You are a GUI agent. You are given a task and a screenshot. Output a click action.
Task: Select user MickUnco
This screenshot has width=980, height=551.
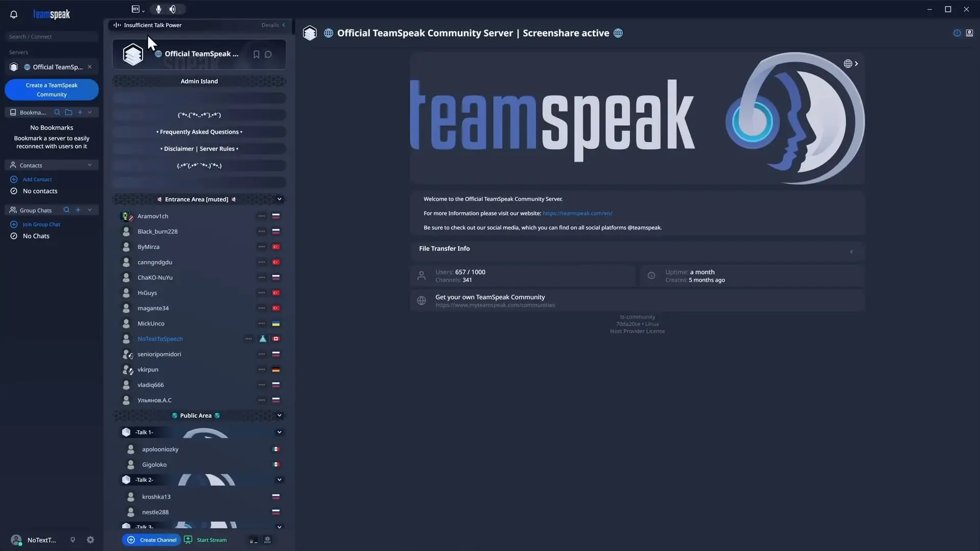[x=151, y=324]
